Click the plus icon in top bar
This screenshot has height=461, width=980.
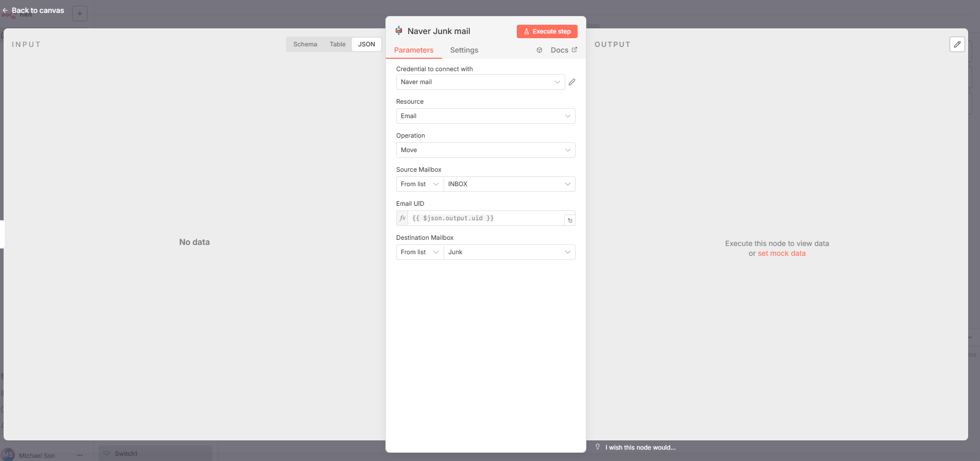[80, 13]
